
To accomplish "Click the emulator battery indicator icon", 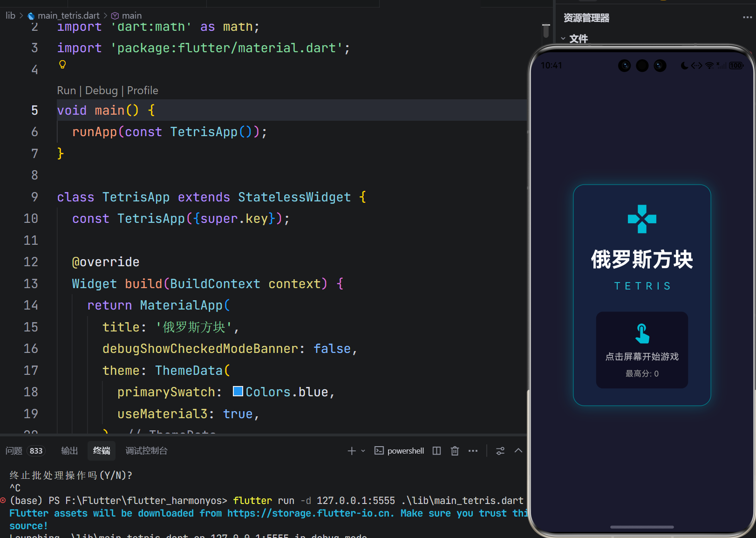I will click(x=736, y=66).
